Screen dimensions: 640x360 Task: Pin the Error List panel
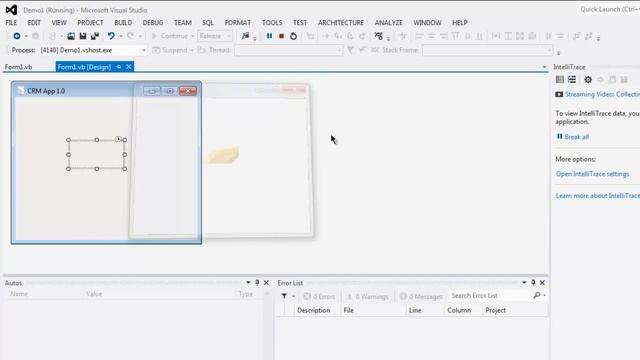533,282
